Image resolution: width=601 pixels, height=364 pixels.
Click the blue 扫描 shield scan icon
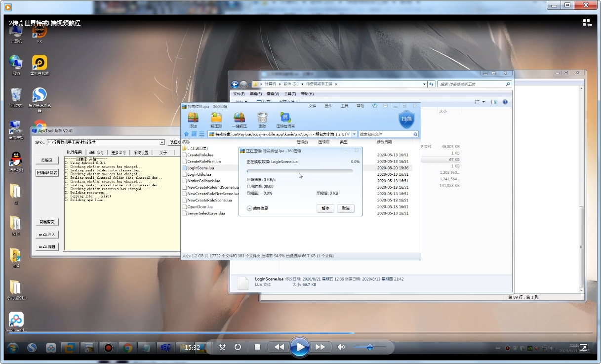coord(406,119)
